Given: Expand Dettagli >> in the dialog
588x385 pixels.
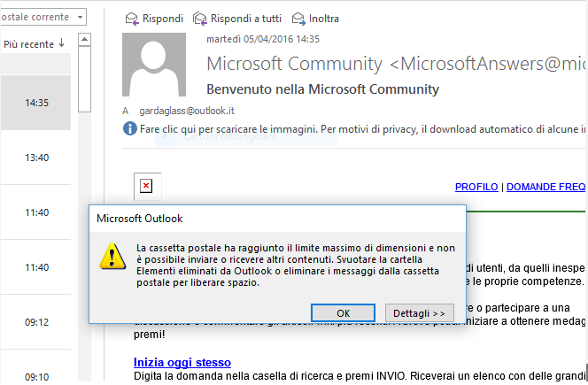Looking at the screenshot, I should (x=419, y=313).
